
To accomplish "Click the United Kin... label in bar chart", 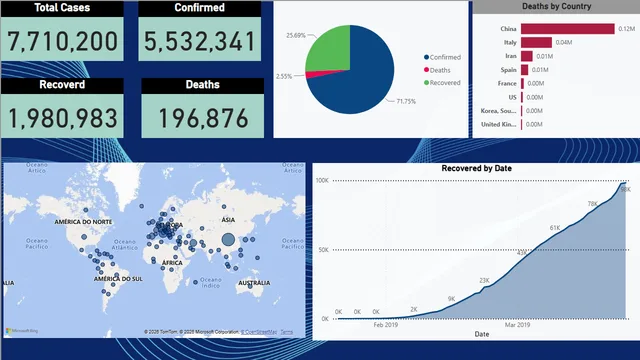I will coord(498,124).
